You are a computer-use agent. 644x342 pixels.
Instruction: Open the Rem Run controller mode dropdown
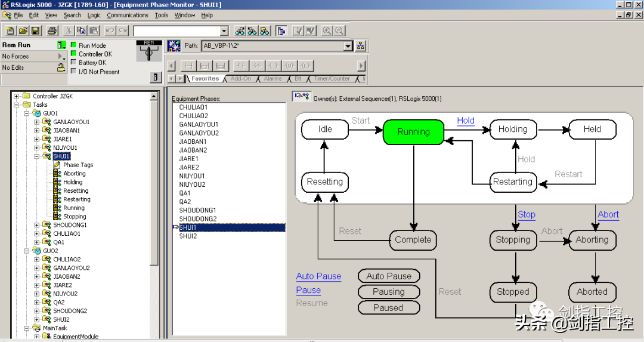[x=61, y=45]
